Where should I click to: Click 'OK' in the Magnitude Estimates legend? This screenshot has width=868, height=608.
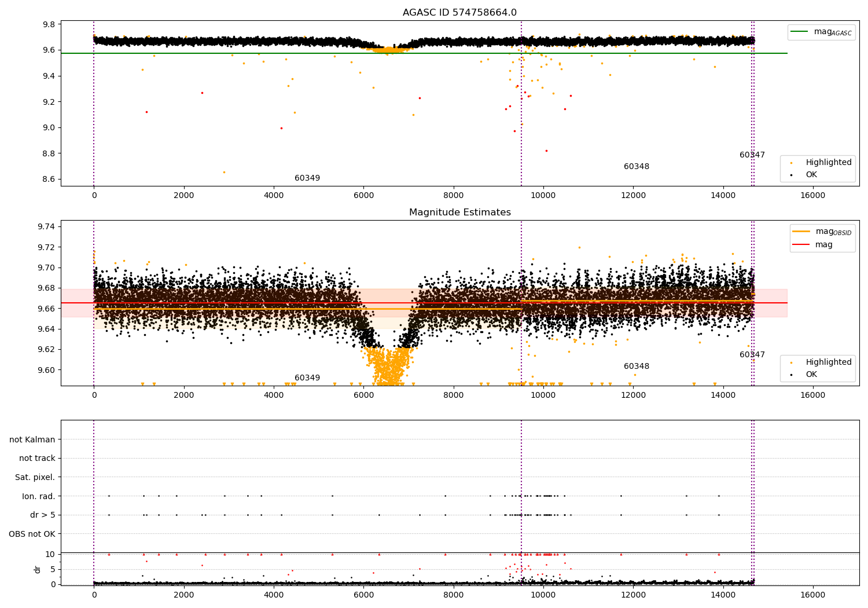point(811,374)
